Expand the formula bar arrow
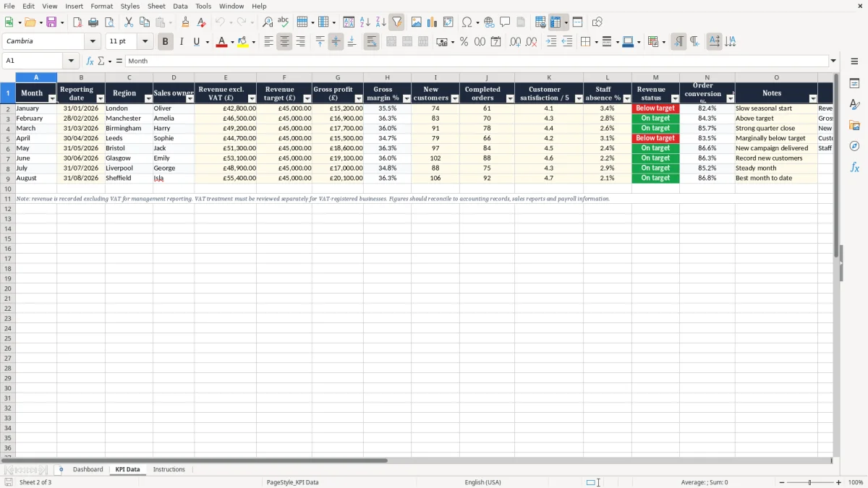868x488 pixels. 833,61
